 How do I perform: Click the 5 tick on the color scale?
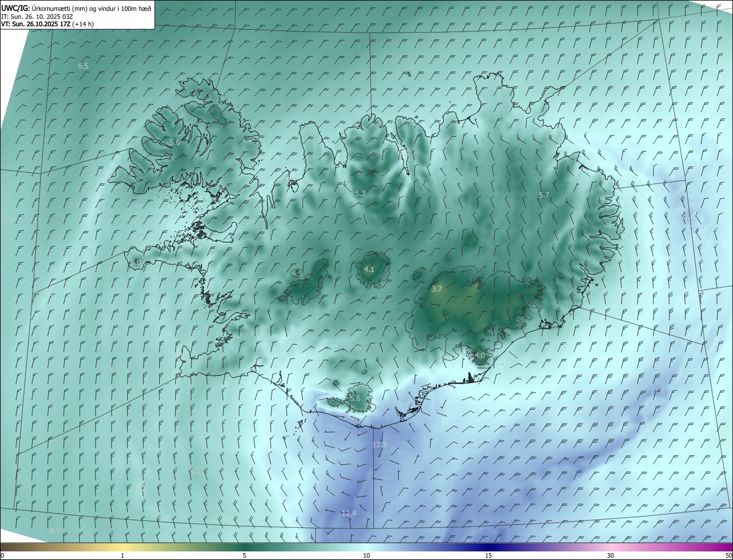coord(245,555)
